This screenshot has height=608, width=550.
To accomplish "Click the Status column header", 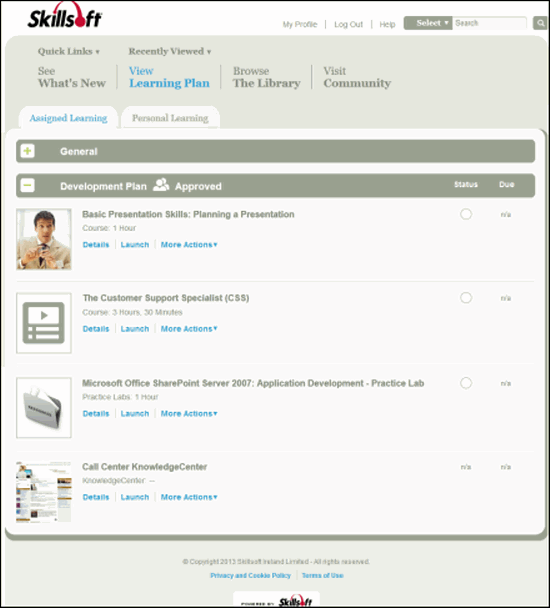I will 466,184.
